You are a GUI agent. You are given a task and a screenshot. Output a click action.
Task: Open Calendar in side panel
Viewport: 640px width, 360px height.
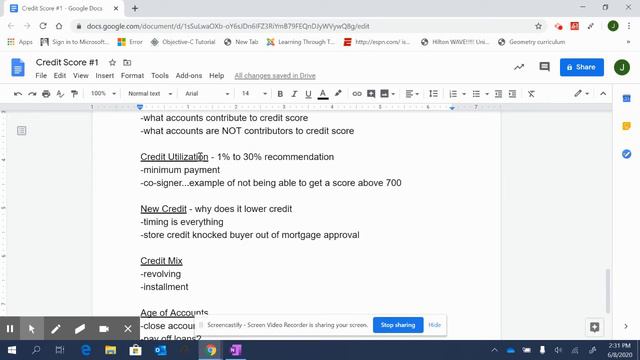(627, 98)
